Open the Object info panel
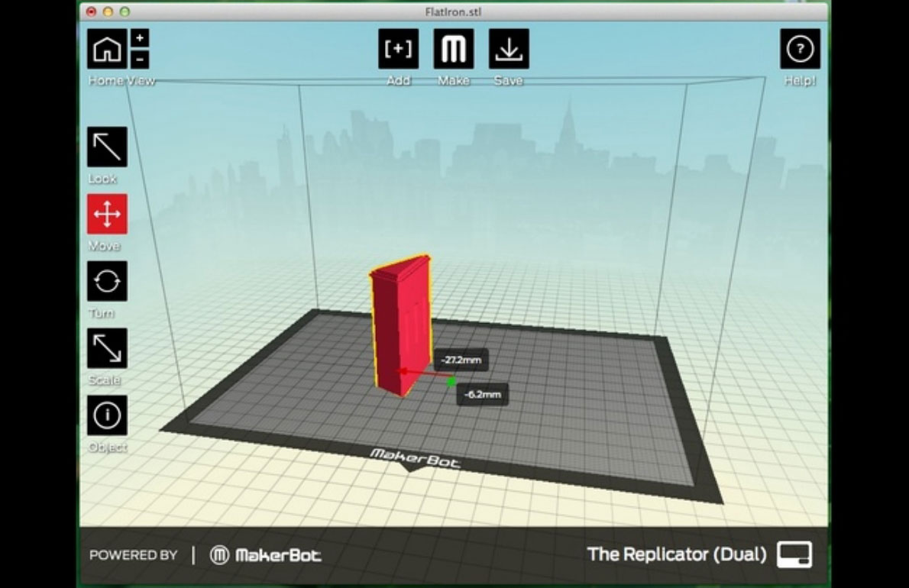This screenshot has height=588, width=909. [107, 415]
